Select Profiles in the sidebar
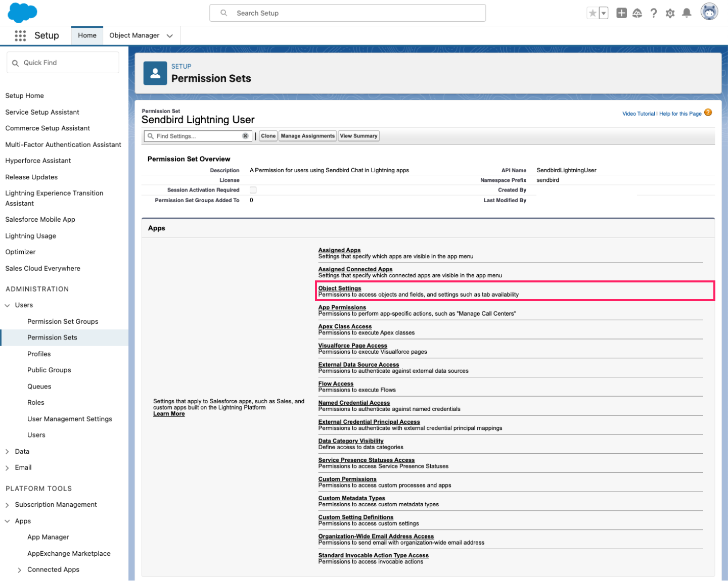The width and height of the screenshot is (728, 581). tap(39, 354)
